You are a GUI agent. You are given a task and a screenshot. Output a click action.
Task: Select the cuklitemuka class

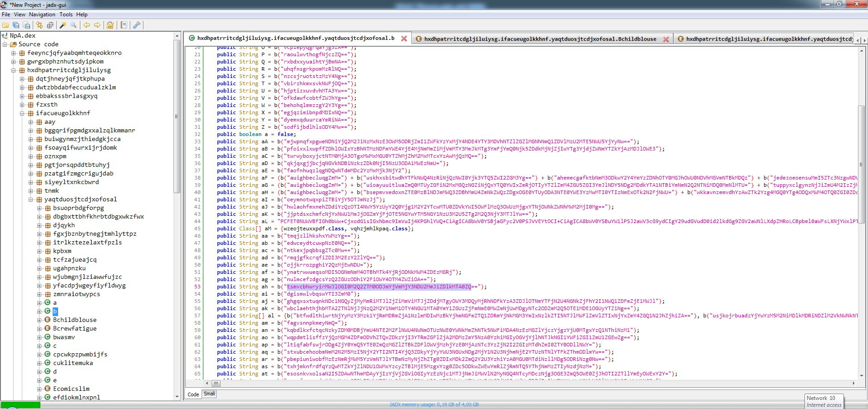[73, 363]
